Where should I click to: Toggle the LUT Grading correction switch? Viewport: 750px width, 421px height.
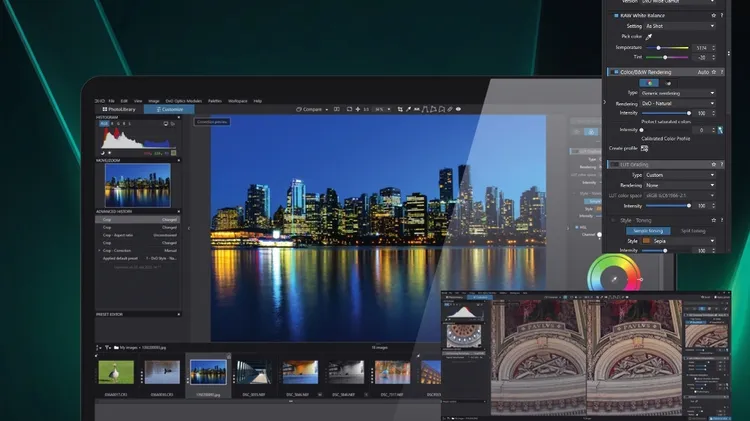tap(614, 164)
